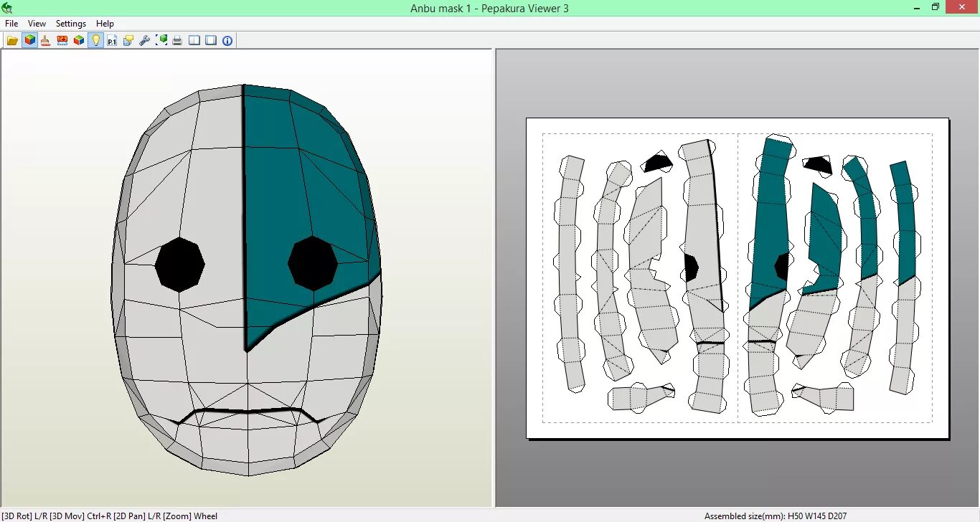This screenshot has height=522, width=980.
Task: Click the 'Assembled size(mm): H50 W145 D207' status text
Action: click(776, 516)
